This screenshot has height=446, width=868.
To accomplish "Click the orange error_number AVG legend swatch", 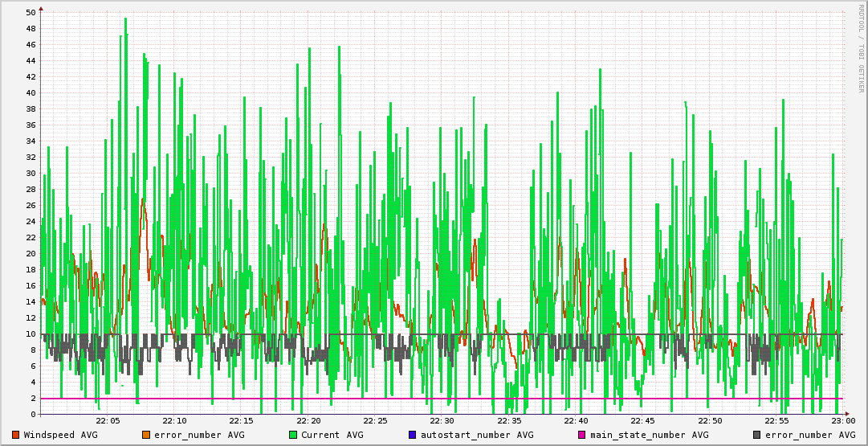I will [x=146, y=435].
